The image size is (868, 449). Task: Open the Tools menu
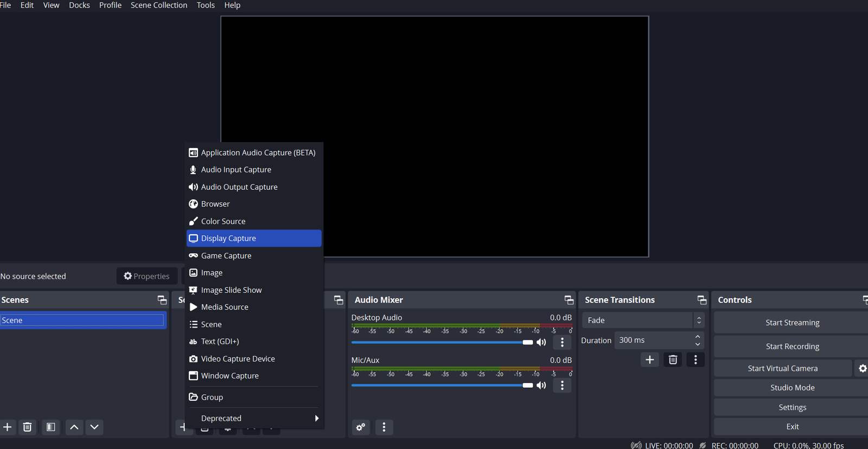coord(206,5)
